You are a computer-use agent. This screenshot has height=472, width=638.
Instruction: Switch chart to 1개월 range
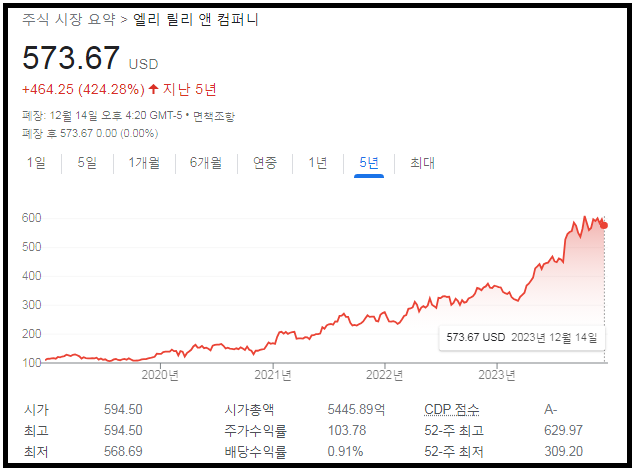pyautogui.click(x=144, y=163)
